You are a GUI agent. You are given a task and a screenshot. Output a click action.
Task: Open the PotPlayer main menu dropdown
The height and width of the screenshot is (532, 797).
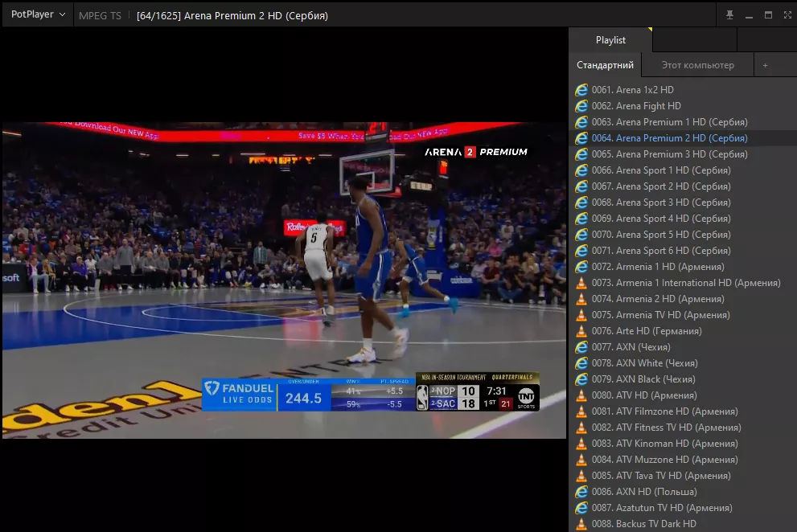(38, 14)
